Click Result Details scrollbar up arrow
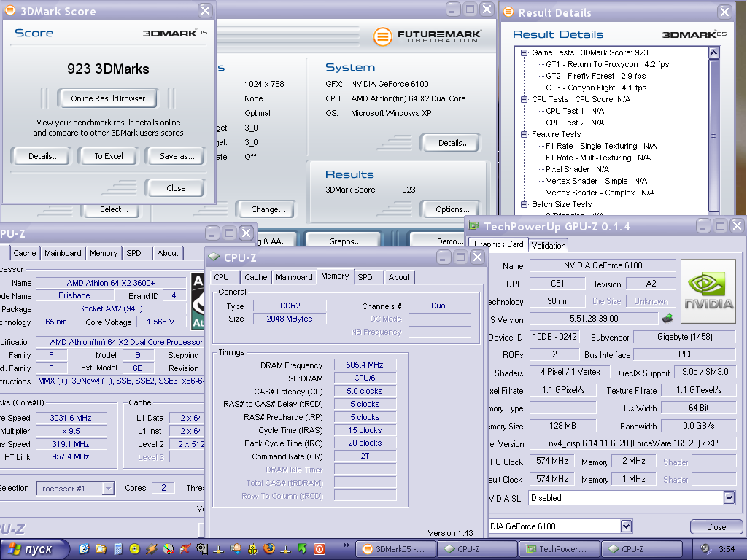Screen dimensions: 747x560 point(713,52)
